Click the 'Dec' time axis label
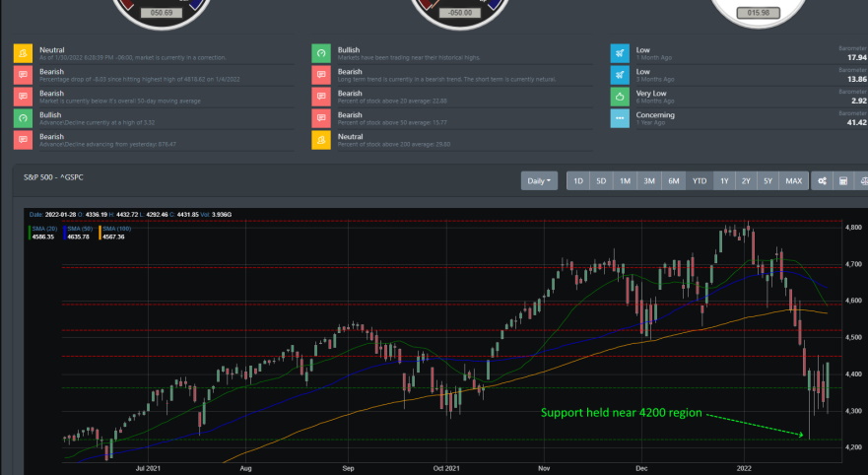This screenshot has width=868, height=475. (641, 468)
